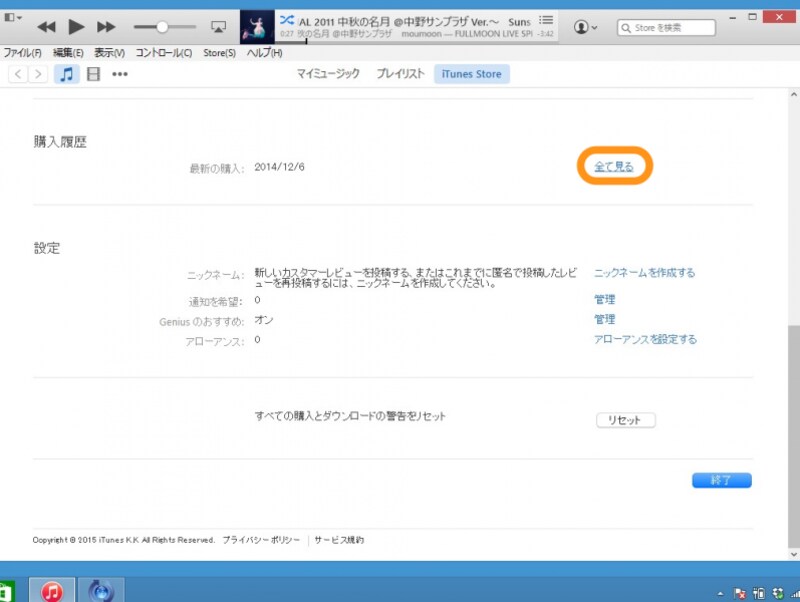Viewport: 800px width, 602px height.
Task: Go forward with the right arrow
Action: click(x=38, y=74)
